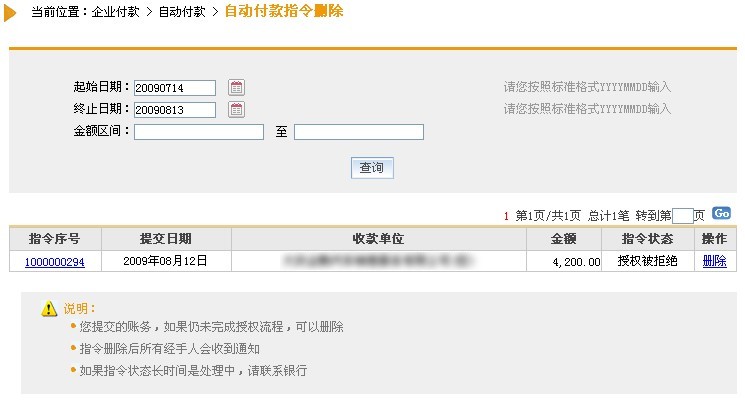Click the 查询 button
Screen dimensions: 745x406
coord(372,168)
